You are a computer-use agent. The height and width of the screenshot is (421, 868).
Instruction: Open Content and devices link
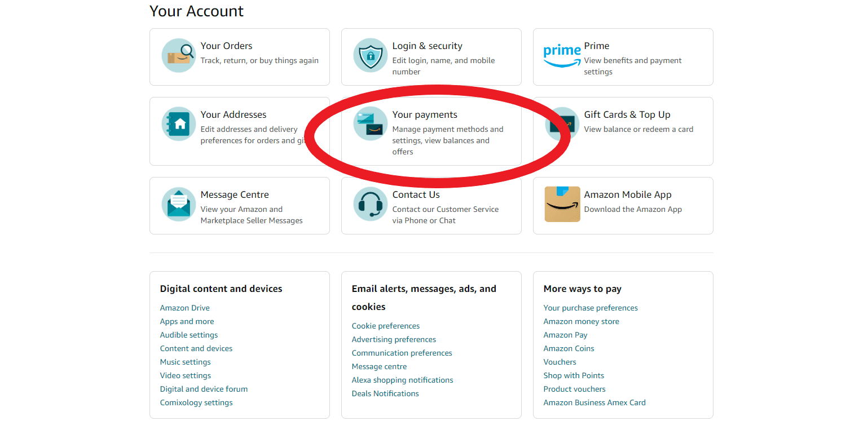(196, 348)
